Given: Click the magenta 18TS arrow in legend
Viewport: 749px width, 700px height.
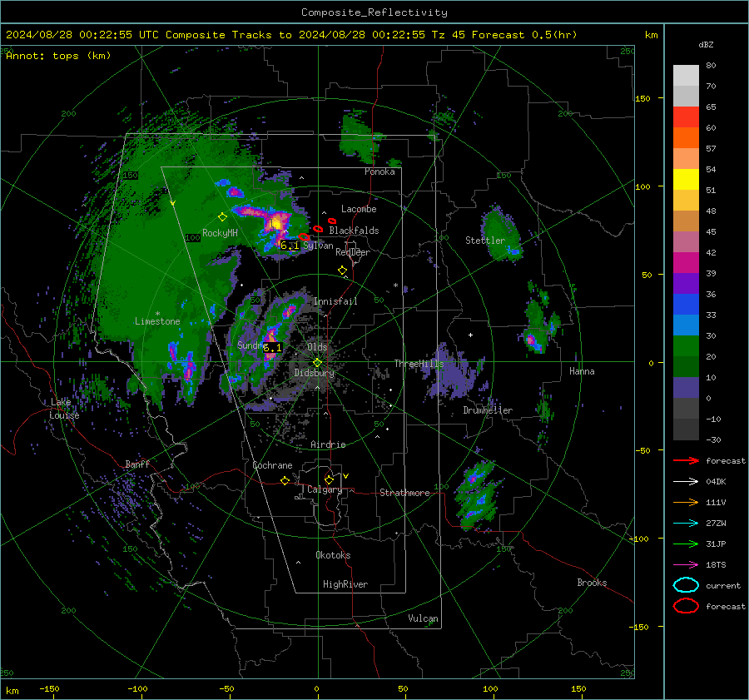Looking at the screenshot, I should [x=686, y=565].
